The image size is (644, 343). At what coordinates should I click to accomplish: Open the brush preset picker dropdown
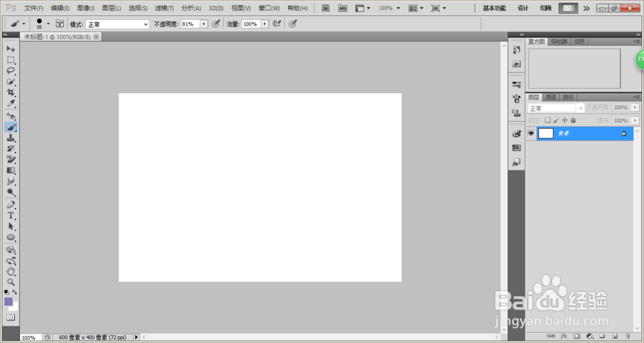[48, 24]
